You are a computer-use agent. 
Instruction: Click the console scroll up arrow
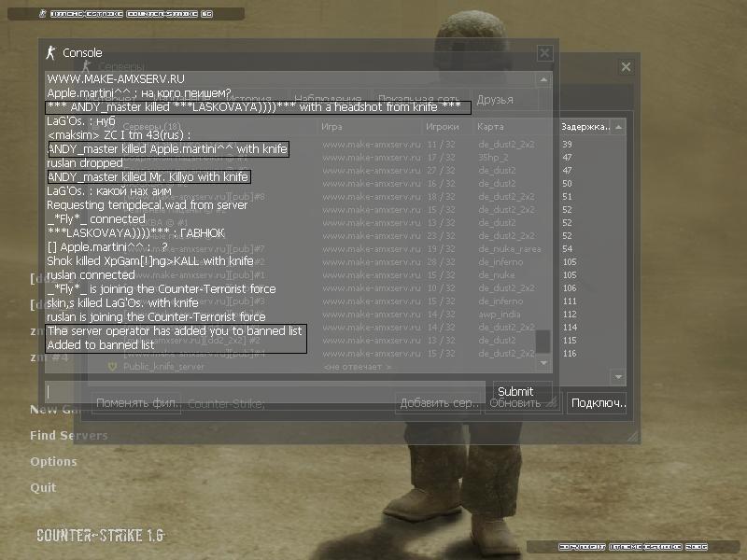543,79
